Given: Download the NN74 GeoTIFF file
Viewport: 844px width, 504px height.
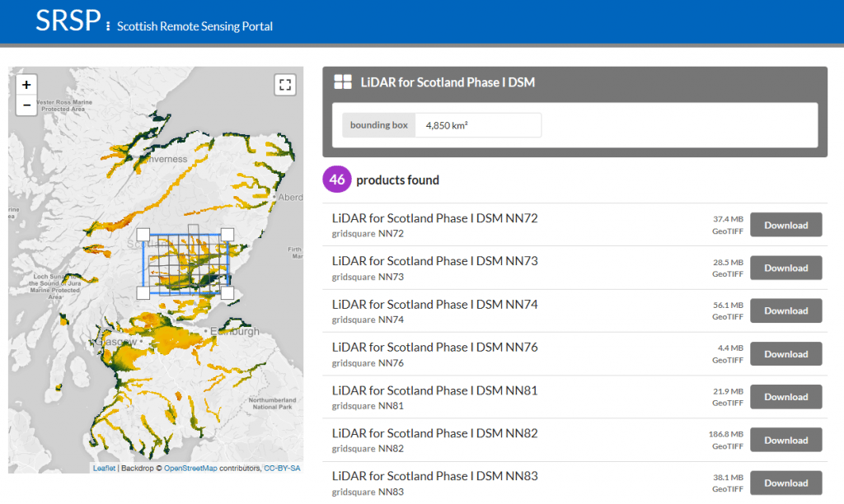Looking at the screenshot, I should tap(785, 310).
